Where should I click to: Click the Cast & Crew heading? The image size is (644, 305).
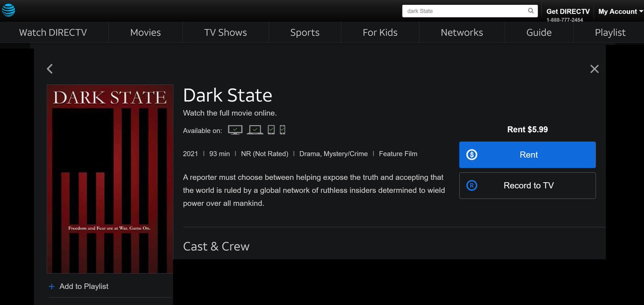tap(216, 247)
